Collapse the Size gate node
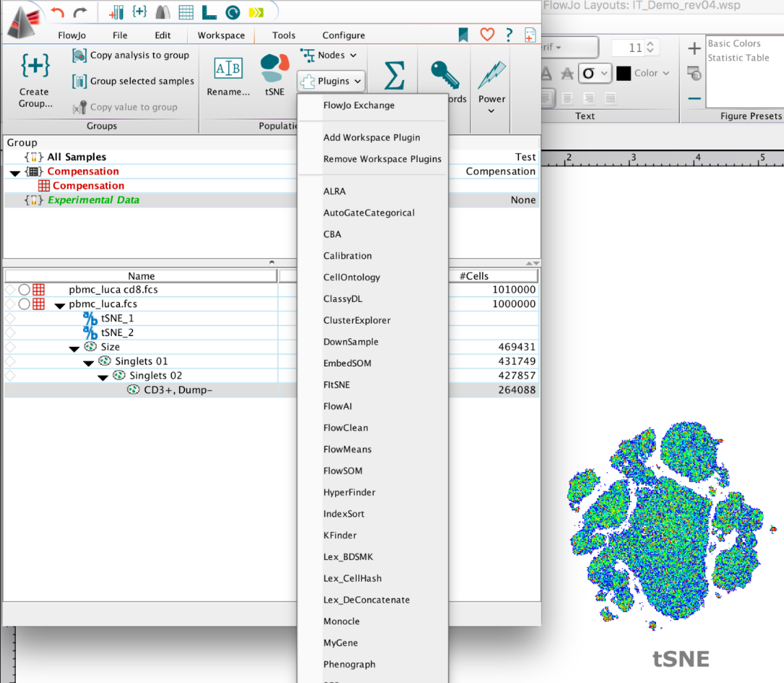The width and height of the screenshot is (784, 683). coord(74,348)
